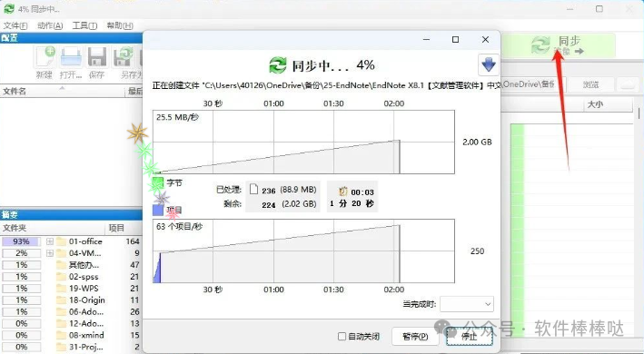644x354 pixels.
Task: Maximize the sync progress dialog
Action: tap(455, 39)
